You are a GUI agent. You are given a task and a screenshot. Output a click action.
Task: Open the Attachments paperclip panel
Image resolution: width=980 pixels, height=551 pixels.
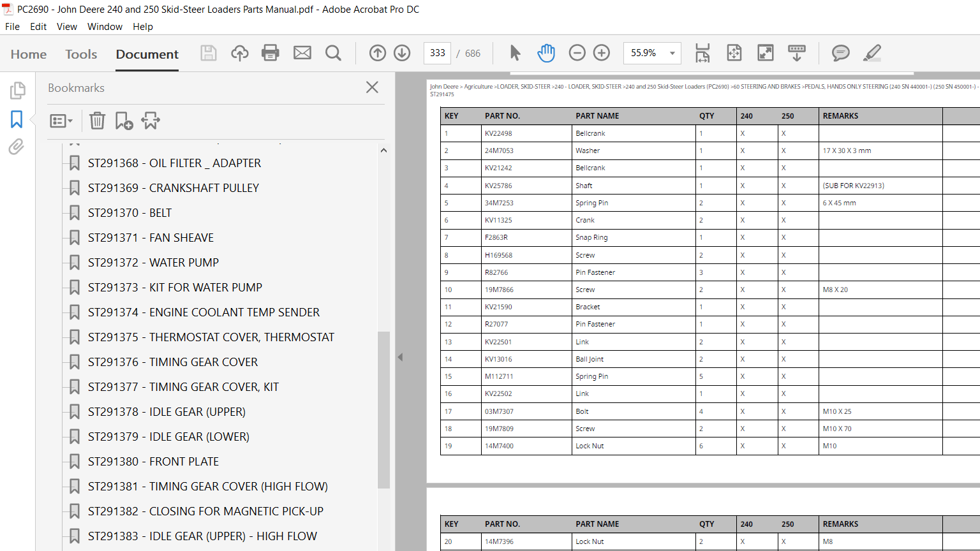(17, 147)
